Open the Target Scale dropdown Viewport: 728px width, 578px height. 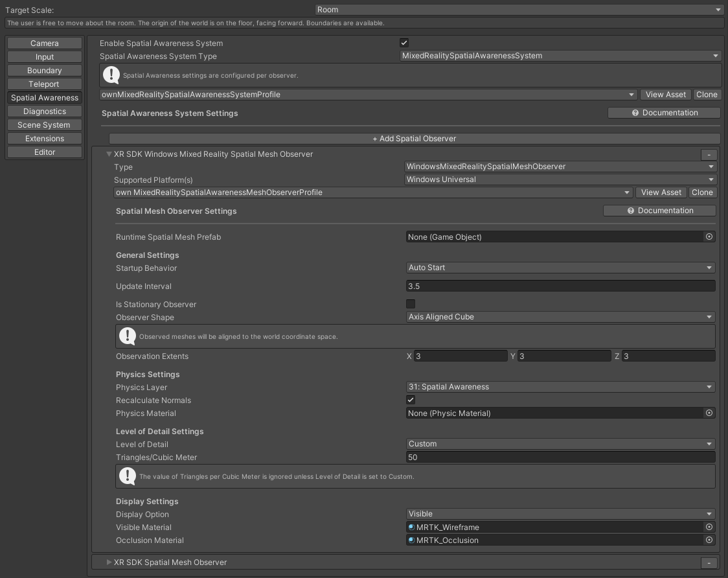coord(519,10)
